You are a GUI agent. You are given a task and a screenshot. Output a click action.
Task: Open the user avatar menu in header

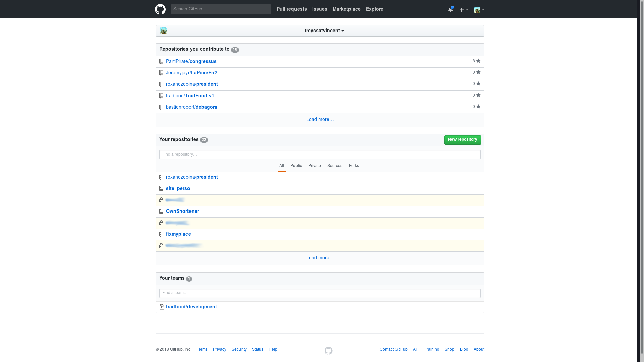(479, 10)
